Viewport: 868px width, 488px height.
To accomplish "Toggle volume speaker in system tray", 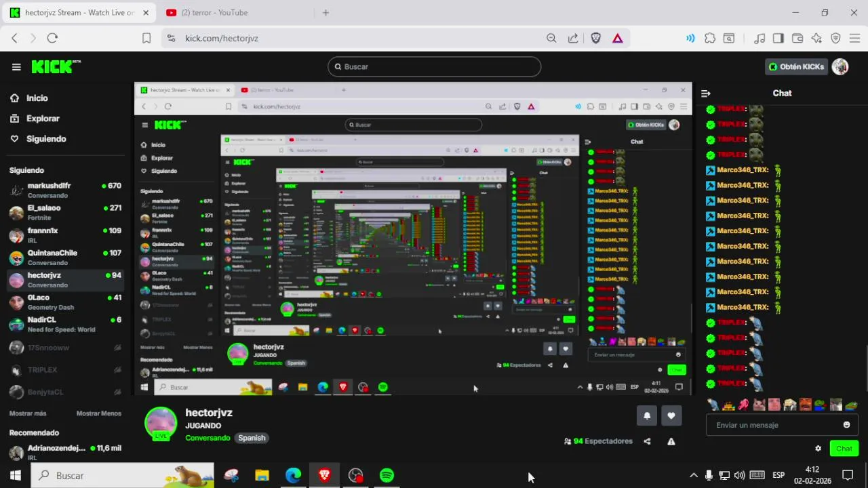I will click(x=740, y=476).
